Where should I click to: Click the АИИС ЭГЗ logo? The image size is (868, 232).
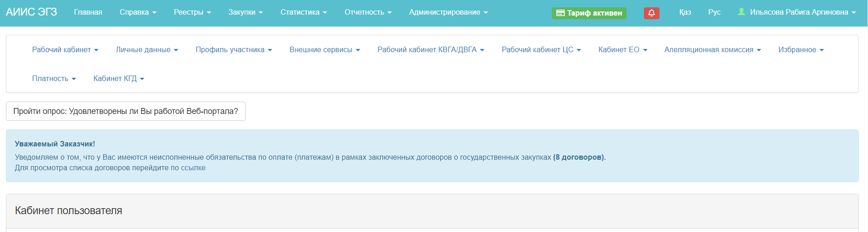tap(31, 12)
